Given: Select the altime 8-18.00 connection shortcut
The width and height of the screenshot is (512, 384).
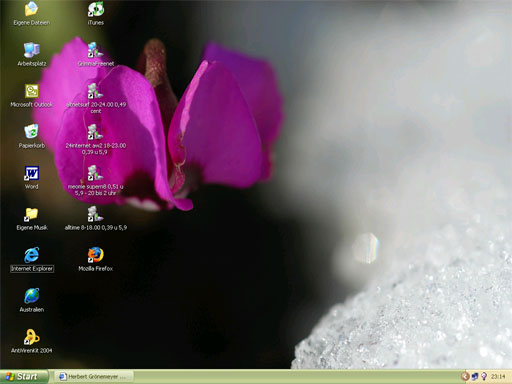Looking at the screenshot, I should [x=95, y=214].
